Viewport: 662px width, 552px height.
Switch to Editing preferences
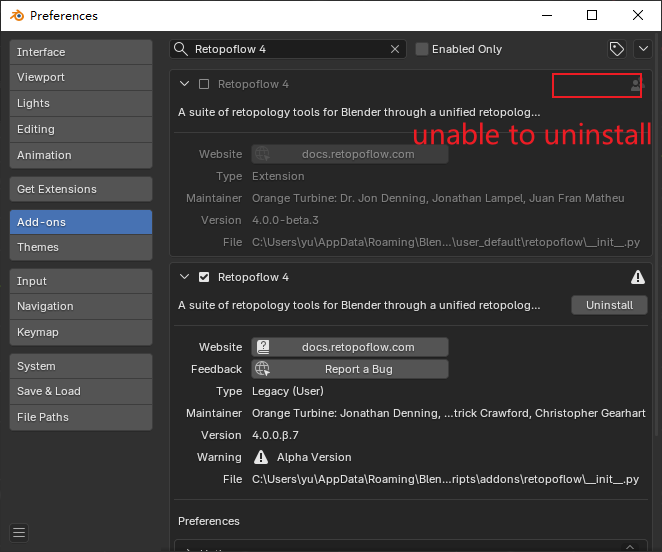click(x=81, y=129)
